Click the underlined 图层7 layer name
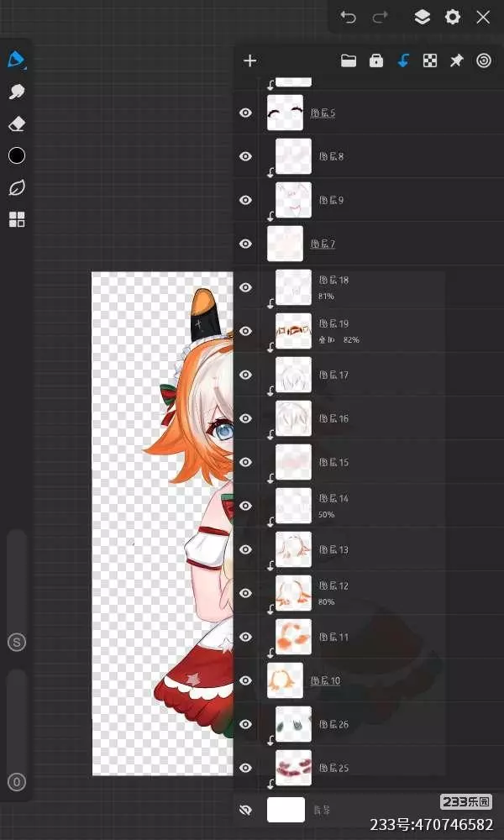The image size is (504, 840). (x=323, y=244)
